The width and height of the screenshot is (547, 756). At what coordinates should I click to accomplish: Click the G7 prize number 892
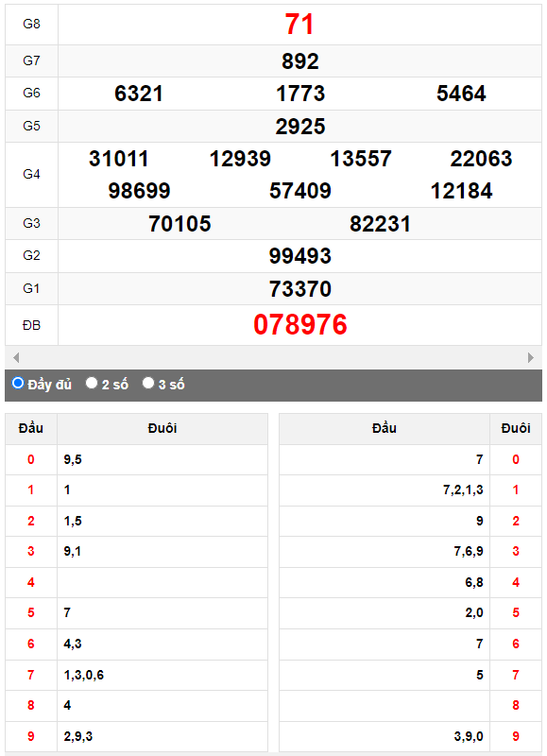click(300, 61)
